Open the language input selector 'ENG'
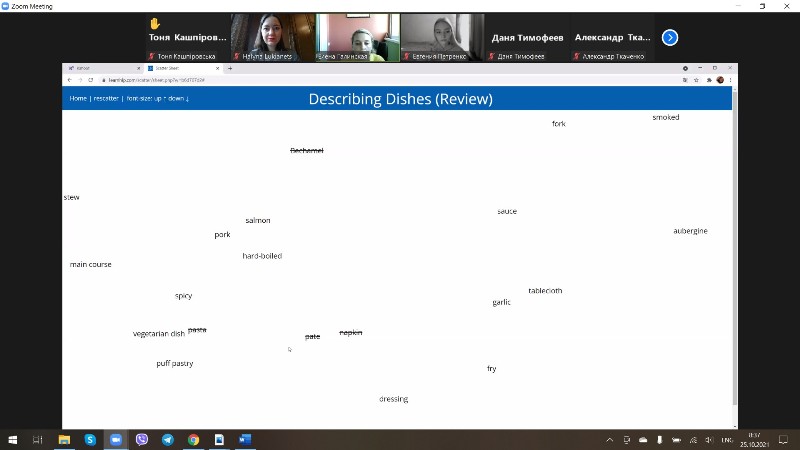The height and width of the screenshot is (450, 800). 727,439
